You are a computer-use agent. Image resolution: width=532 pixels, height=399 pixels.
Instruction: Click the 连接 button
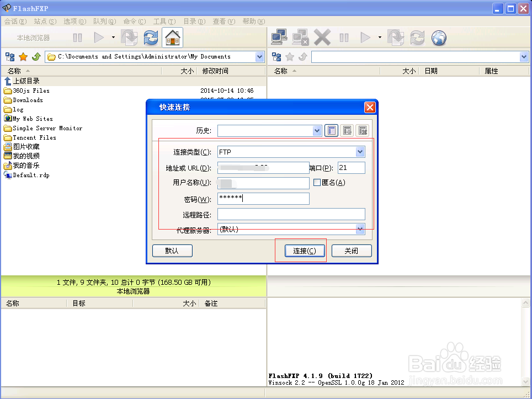tap(305, 251)
